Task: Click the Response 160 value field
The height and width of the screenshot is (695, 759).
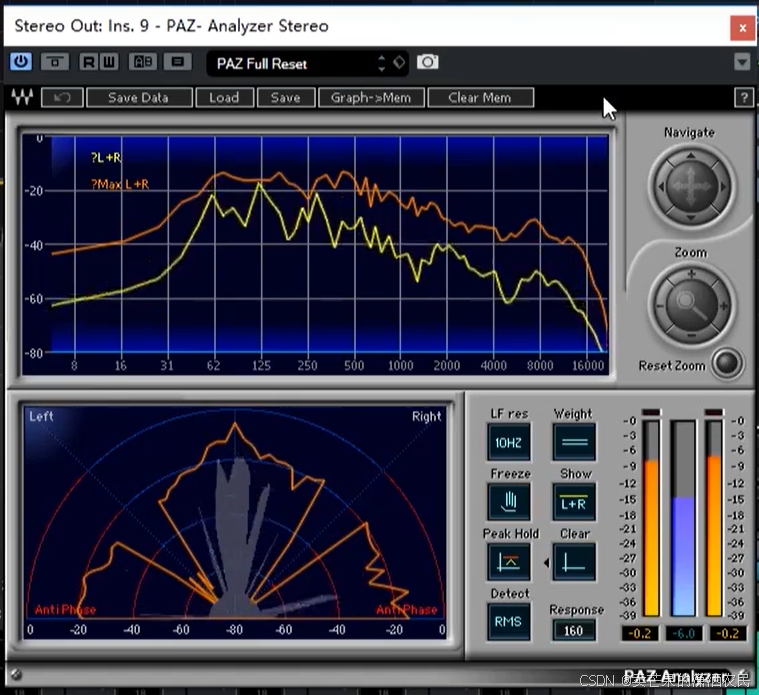Action: click(574, 631)
